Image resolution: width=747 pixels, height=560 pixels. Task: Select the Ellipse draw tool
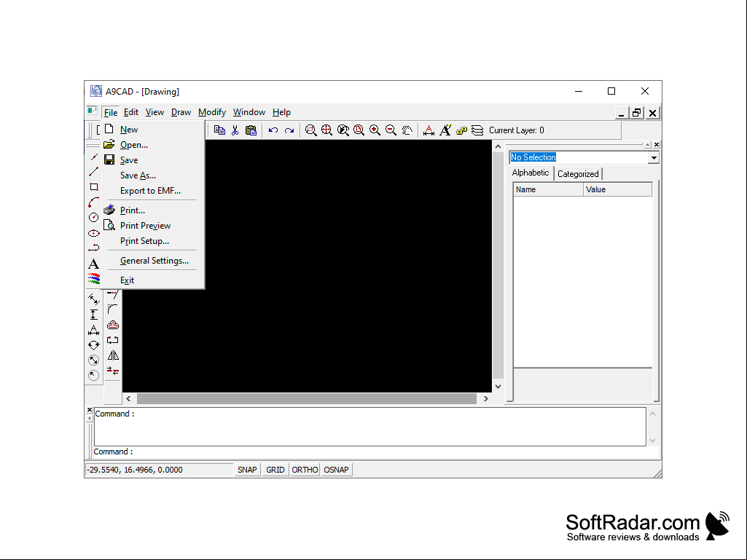94,233
